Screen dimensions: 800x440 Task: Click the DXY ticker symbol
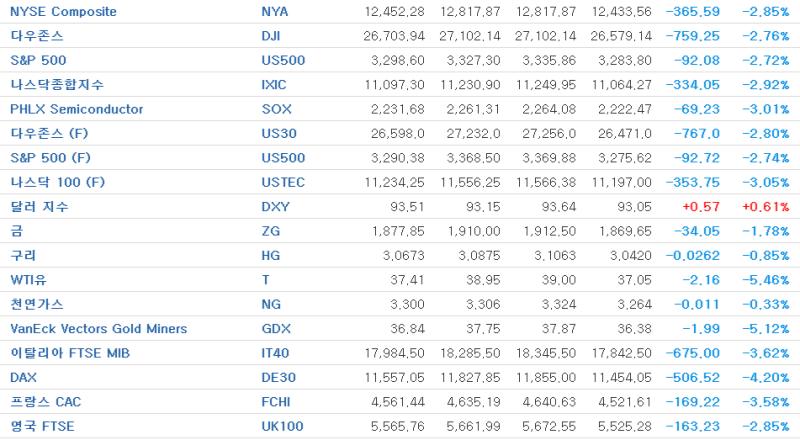point(276,207)
